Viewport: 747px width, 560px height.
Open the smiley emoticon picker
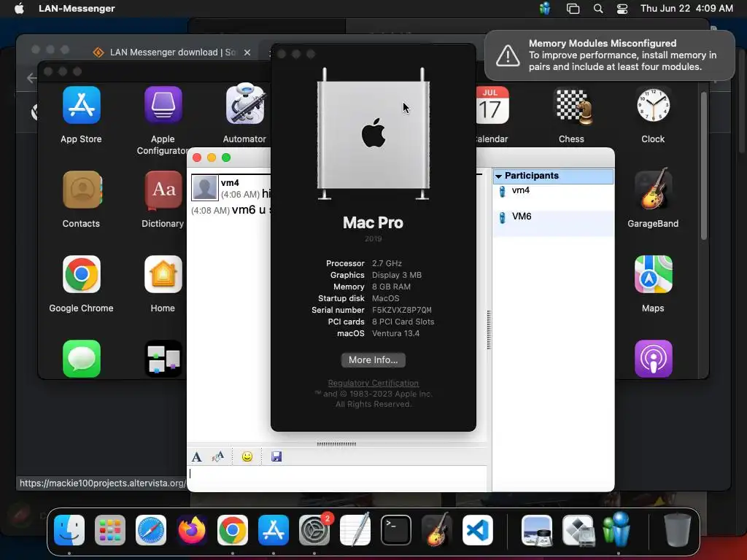point(247,456)
